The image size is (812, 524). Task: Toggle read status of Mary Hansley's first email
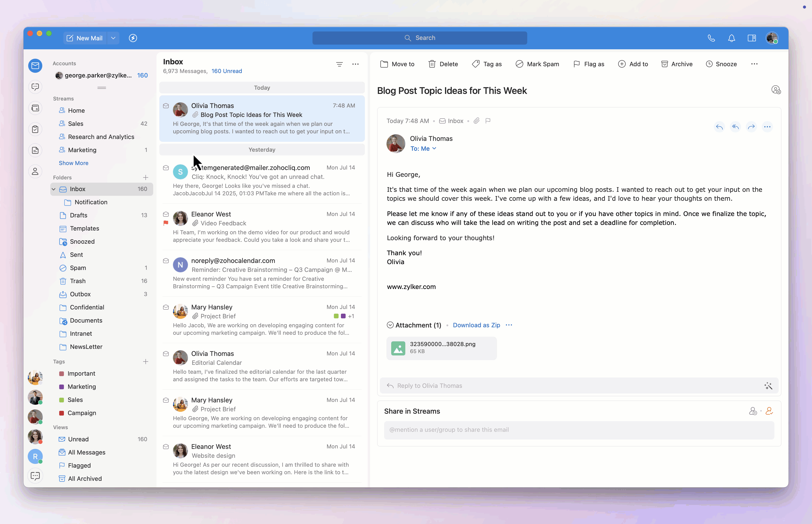[166, 307]
